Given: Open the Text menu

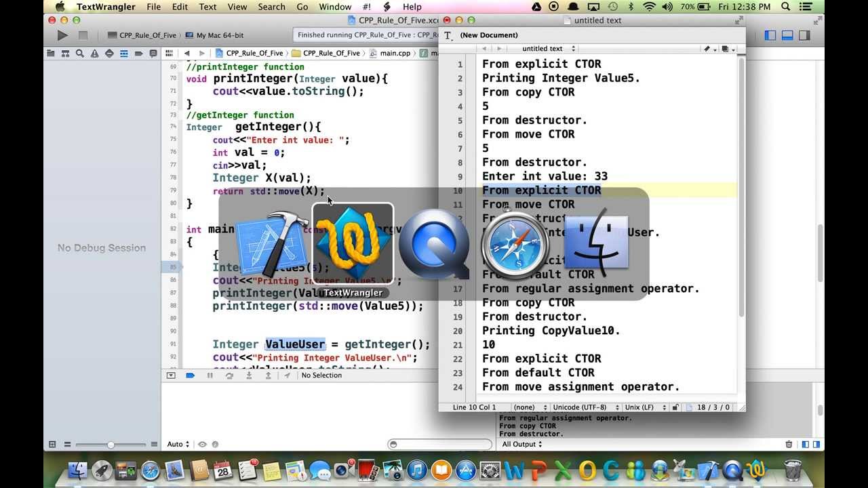Looking at the screenshot, I should coord(208,7).
